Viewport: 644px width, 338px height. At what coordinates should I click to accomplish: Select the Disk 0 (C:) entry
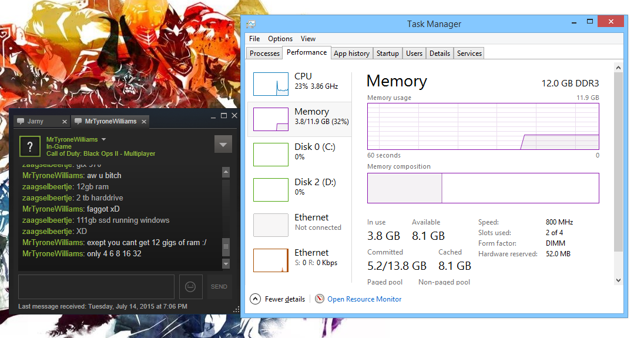(300, 155)
